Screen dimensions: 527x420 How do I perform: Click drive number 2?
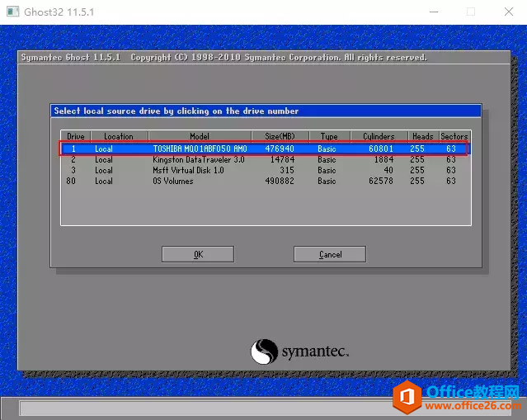point(73,159)
